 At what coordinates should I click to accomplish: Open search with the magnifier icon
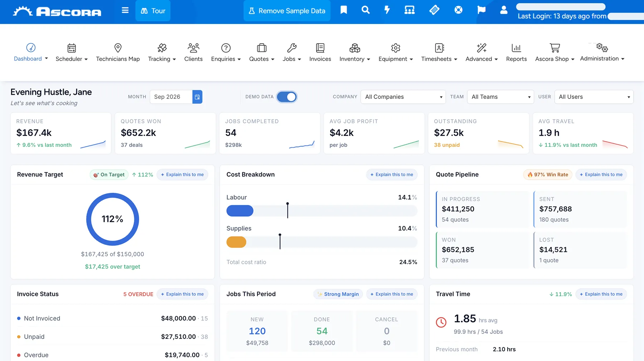click(365, 10)
